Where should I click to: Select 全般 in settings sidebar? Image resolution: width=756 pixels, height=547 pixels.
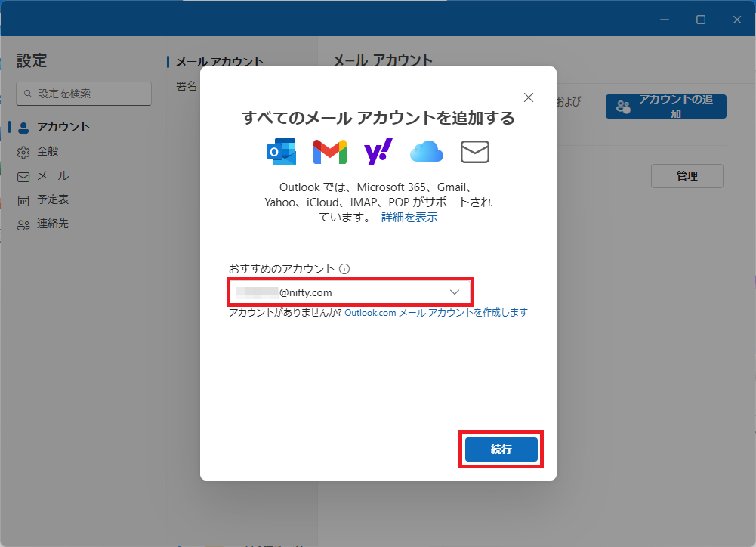click(48, 151)
